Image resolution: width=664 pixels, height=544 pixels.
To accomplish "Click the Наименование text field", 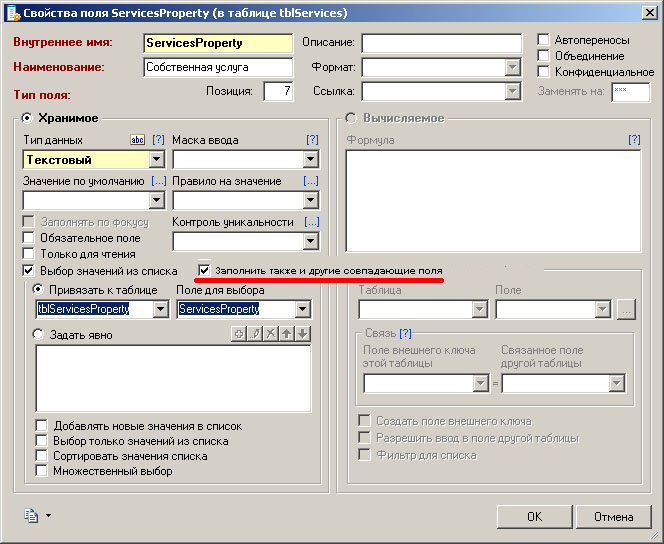I will point(217,68).
